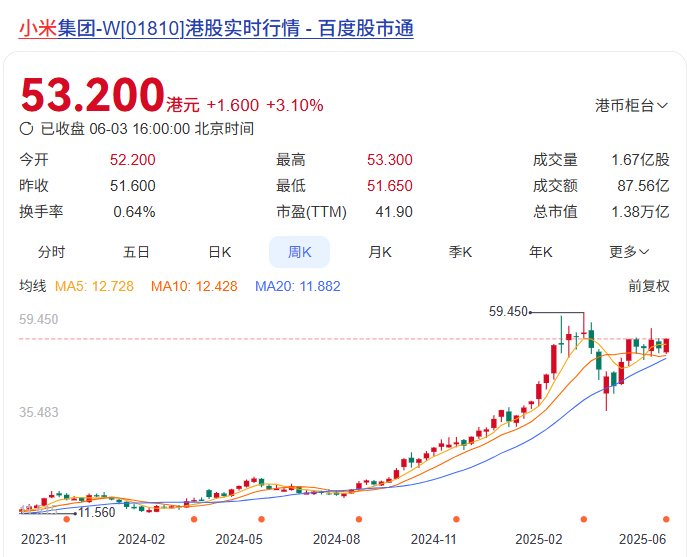Click the 市盈(TTM) value 41.90
This screenshot has width=687, height=557.
tap(394, 212)
